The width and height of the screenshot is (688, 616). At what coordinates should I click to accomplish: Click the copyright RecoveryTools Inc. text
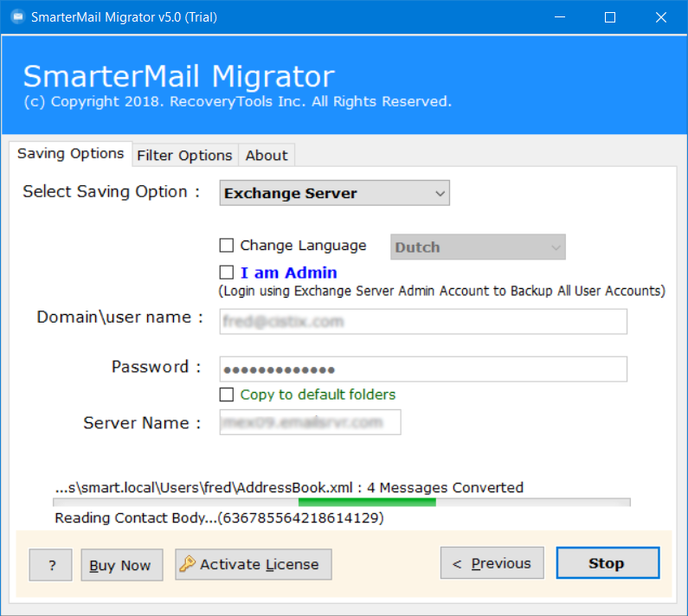237,101
